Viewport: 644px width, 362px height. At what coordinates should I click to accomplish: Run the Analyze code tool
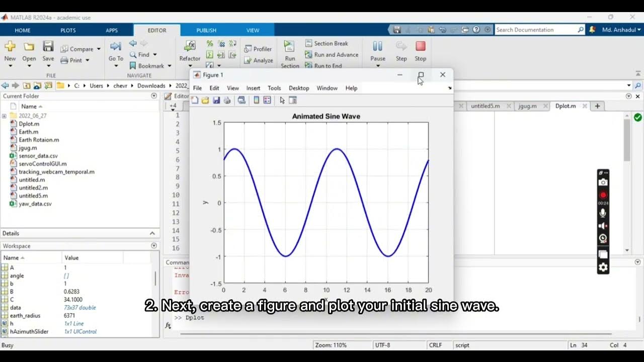pos(259,60)
